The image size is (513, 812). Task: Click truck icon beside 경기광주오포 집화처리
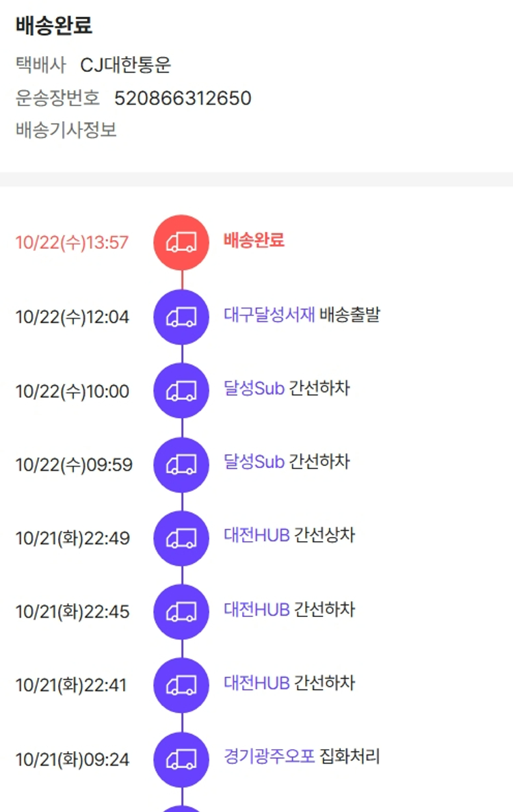click(181, 759)
